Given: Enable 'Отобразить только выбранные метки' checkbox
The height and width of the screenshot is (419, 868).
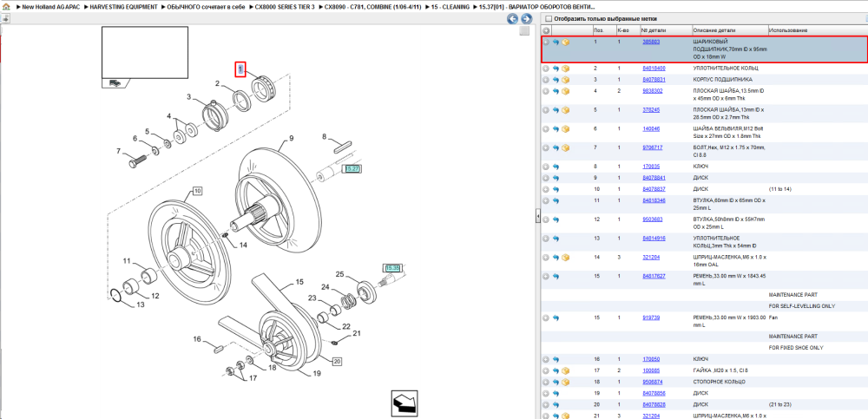Looking at the screenshot, I should [549, 19].
